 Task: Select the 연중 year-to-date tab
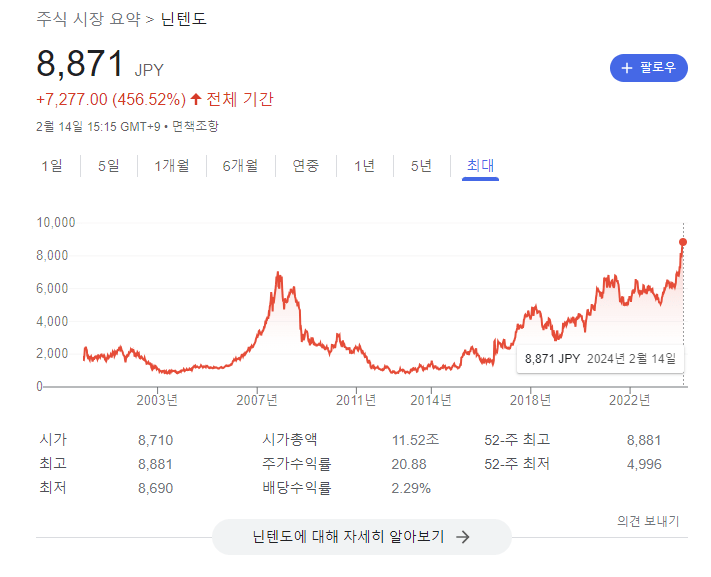(x=305, y=166)
